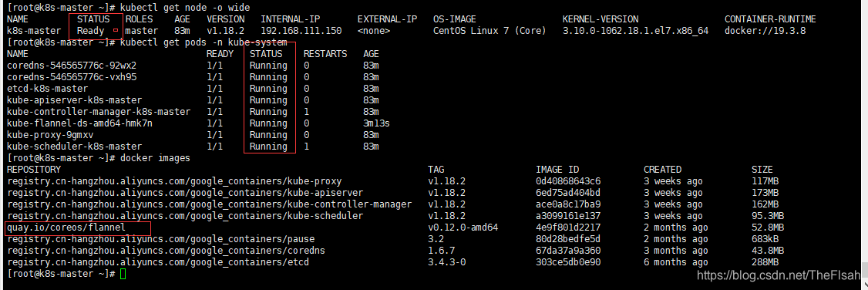
Task: Select the STATUS header in node table
Action: click(93, 19)
